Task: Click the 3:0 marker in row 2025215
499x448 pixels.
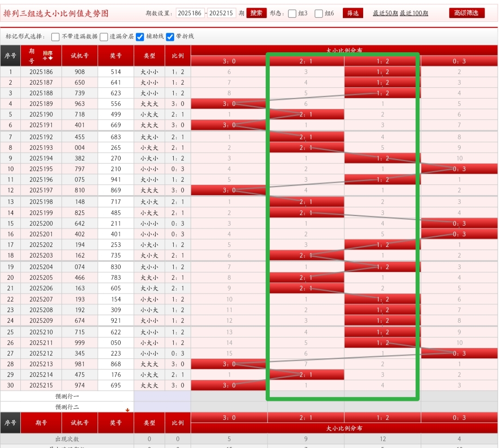Action: tap(229, 386)
